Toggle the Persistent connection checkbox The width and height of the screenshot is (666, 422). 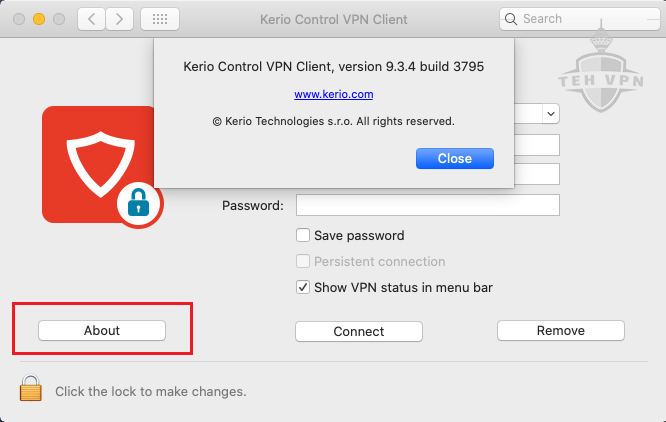pos(303,261)
